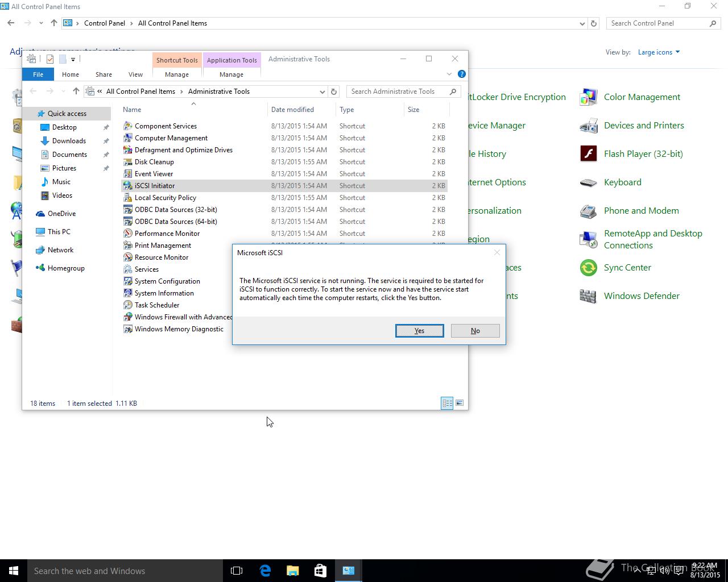Open Shortcut Tools Manage tab
This screenshot has width=728, height=582.
point(177,74)
